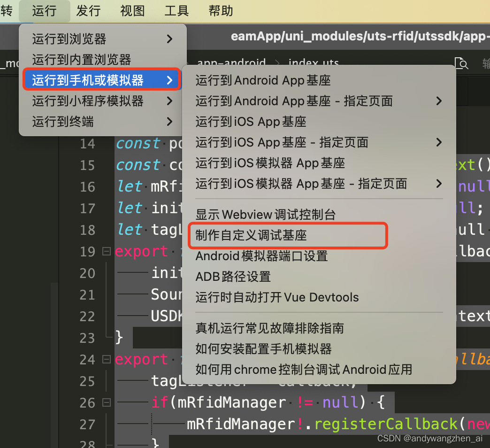
Task: Open the 视图 menu
Action: tap(132, 11)
